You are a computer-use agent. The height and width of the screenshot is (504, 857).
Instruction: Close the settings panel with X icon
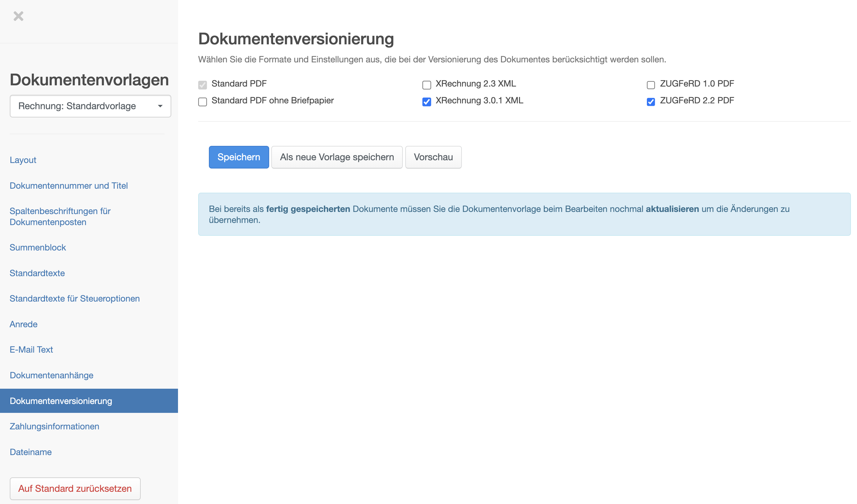pyautogui.click(x=18, y=16)
